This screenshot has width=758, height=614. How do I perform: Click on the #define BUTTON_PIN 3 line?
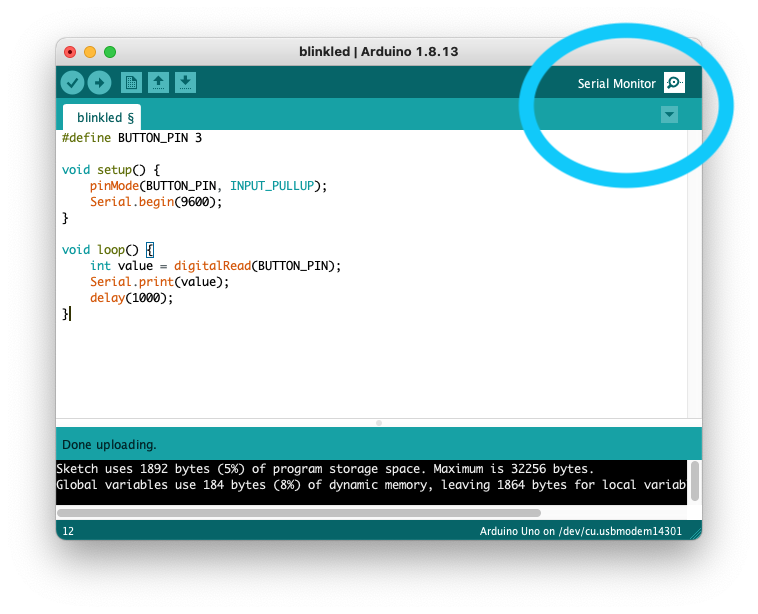131,138
